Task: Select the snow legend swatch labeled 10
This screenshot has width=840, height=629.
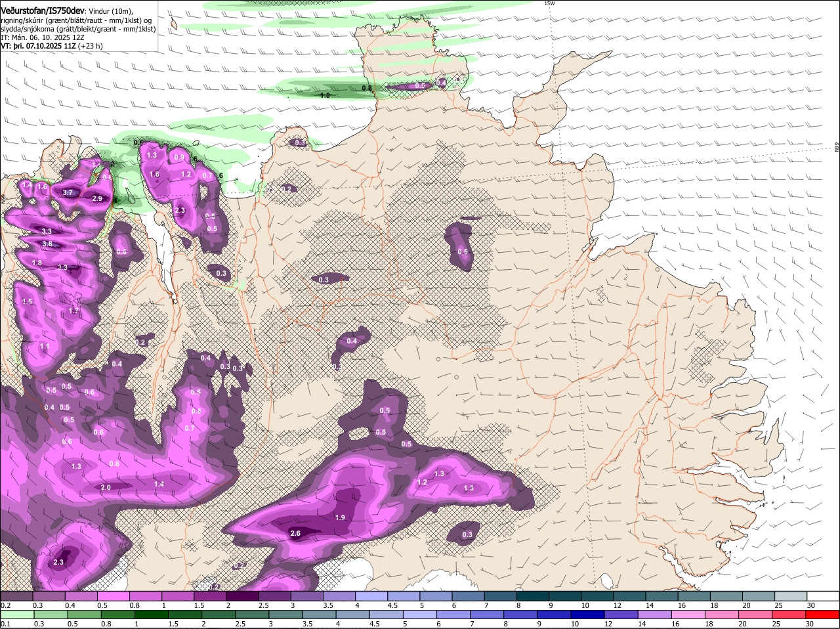Action: (x=597, y=596)
